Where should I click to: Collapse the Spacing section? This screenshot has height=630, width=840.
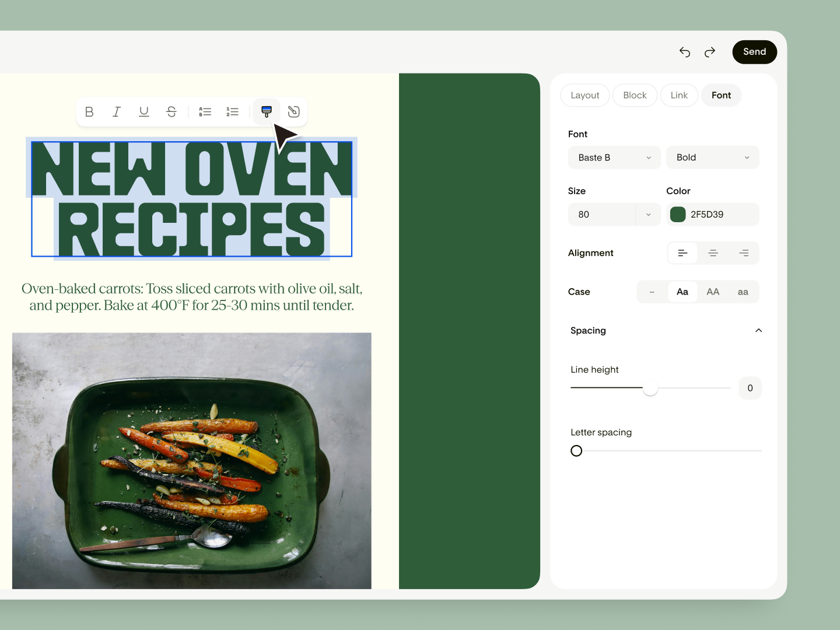point(758,331)
